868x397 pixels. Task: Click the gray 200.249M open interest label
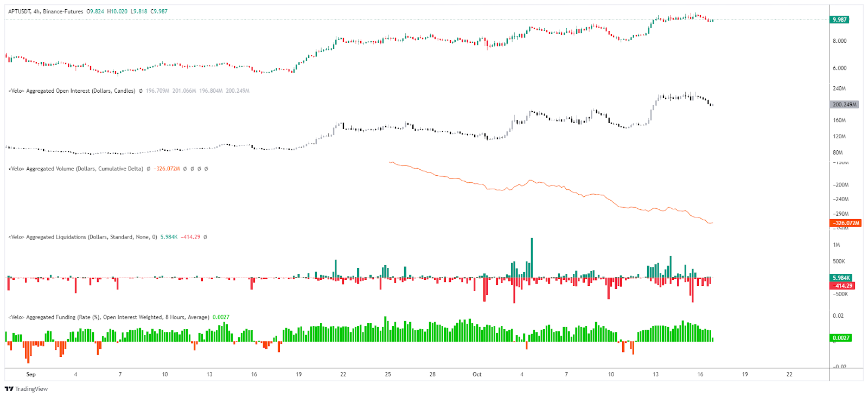(844, 105)
